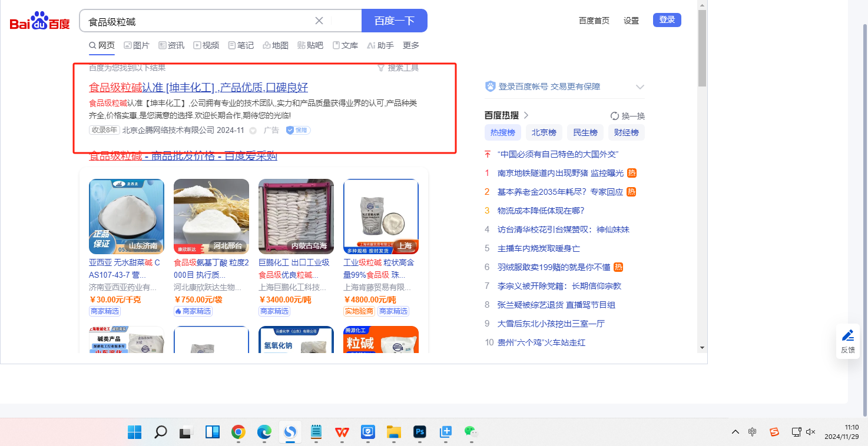868x446 pixels.
Task: Open WeChat from the taskbar
Action: 470,432
